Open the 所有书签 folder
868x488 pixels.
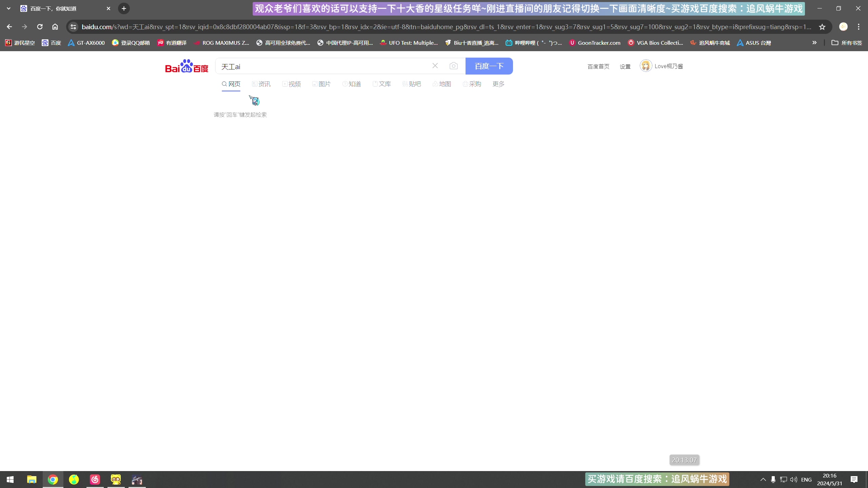[847, 43]
